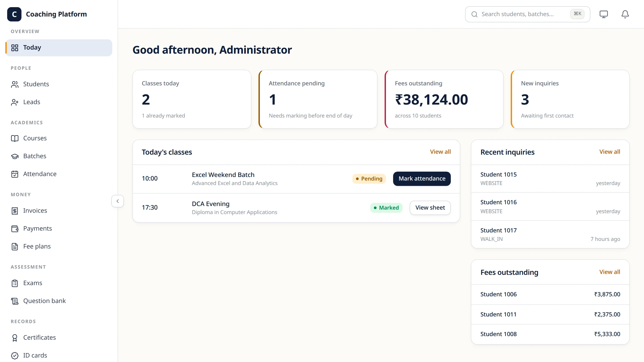Click View all in Fees outstanding panel
The width and height of the screenshot is (644, 362).
click(610, 272)
